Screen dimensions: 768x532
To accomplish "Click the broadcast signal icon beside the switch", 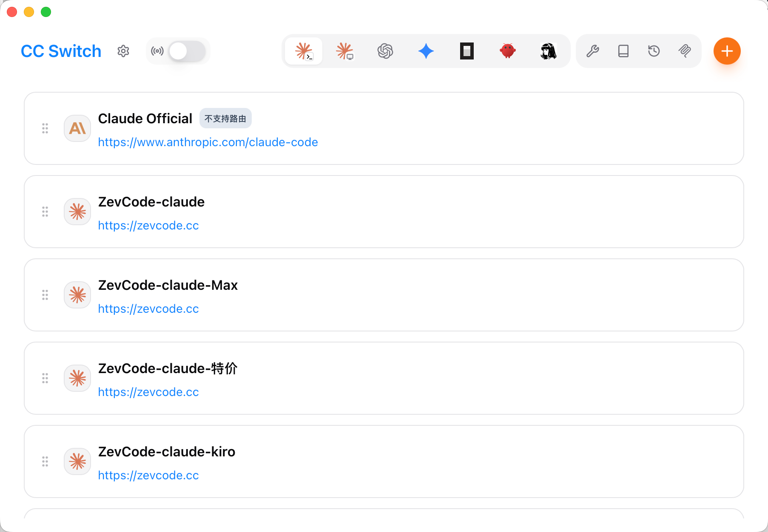I will tap(157, 51).
